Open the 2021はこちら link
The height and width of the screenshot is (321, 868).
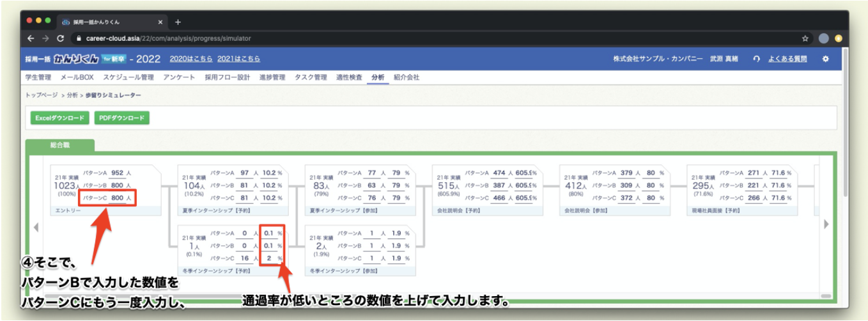coord(238,59)
